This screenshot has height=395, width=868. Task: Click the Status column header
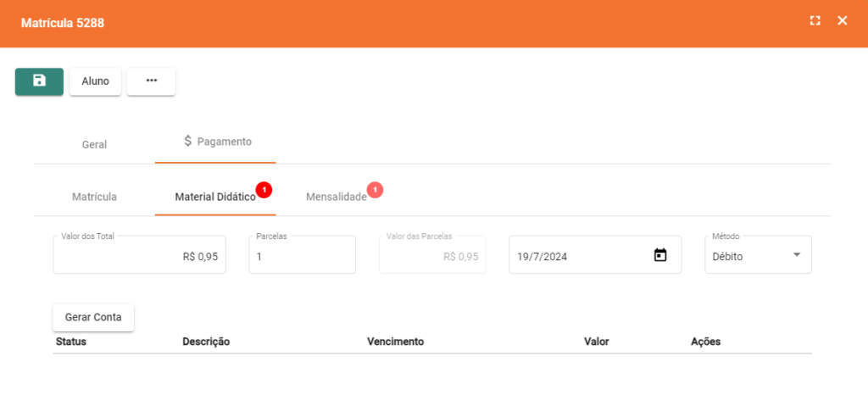pos(71,342)
